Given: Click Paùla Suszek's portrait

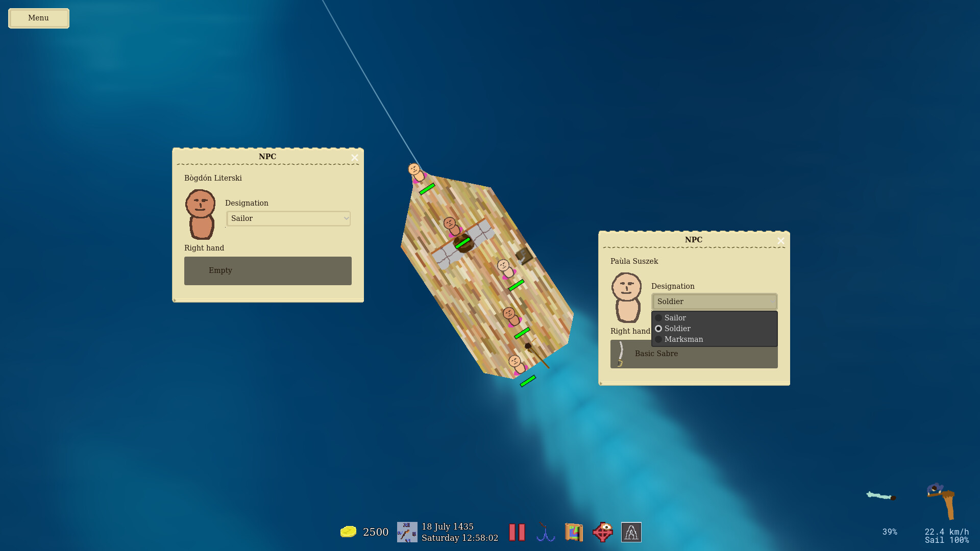Looking at the screenshot, I should [x=627, y=297].
